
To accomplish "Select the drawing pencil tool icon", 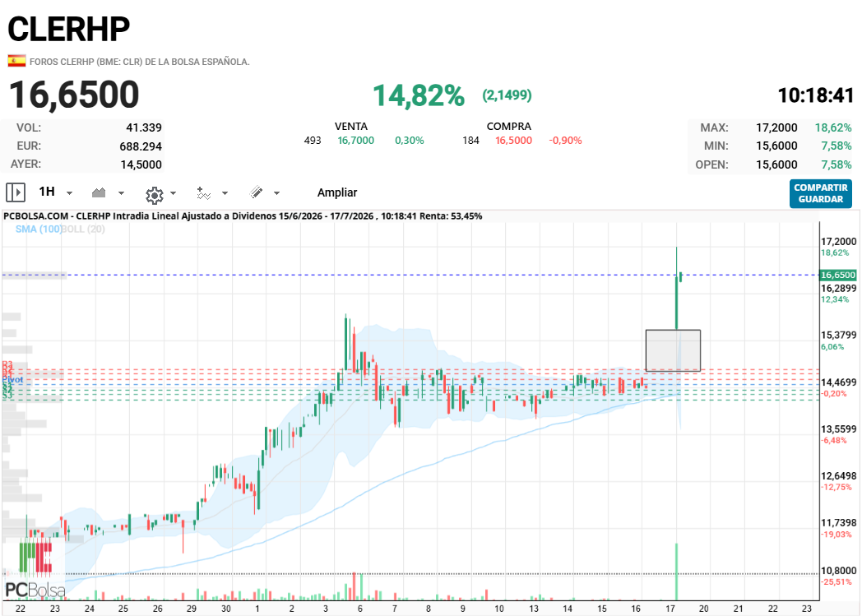I will click(256, 192).
